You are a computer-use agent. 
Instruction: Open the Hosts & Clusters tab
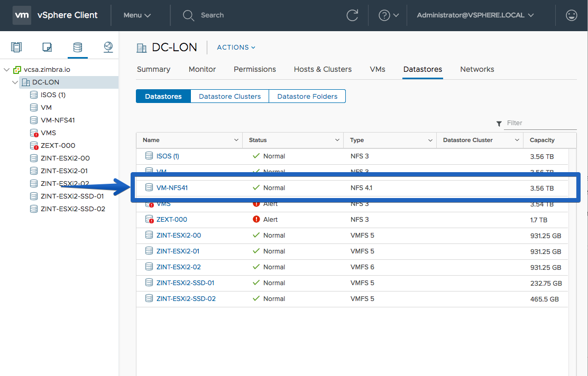tap(323, 69)
